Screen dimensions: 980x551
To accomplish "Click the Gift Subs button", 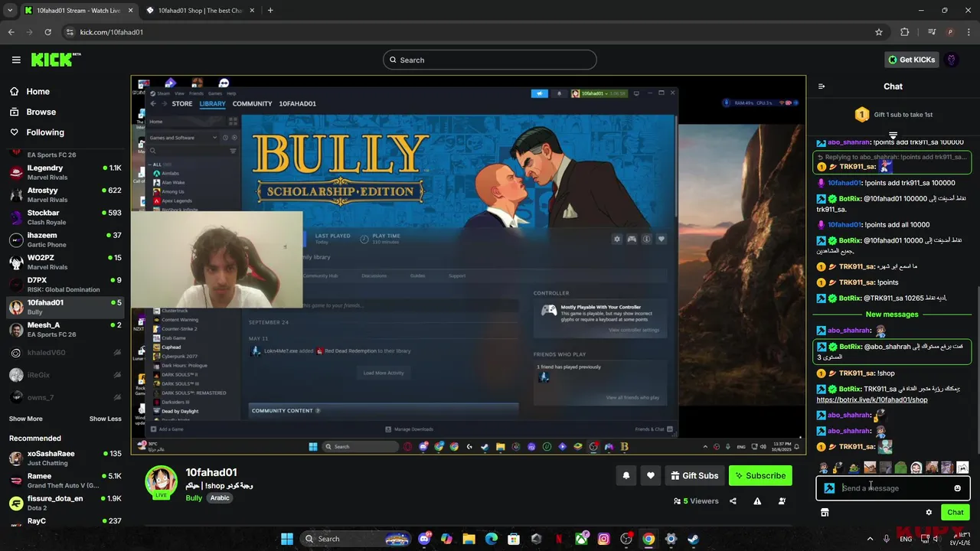I will pos(694,475).
